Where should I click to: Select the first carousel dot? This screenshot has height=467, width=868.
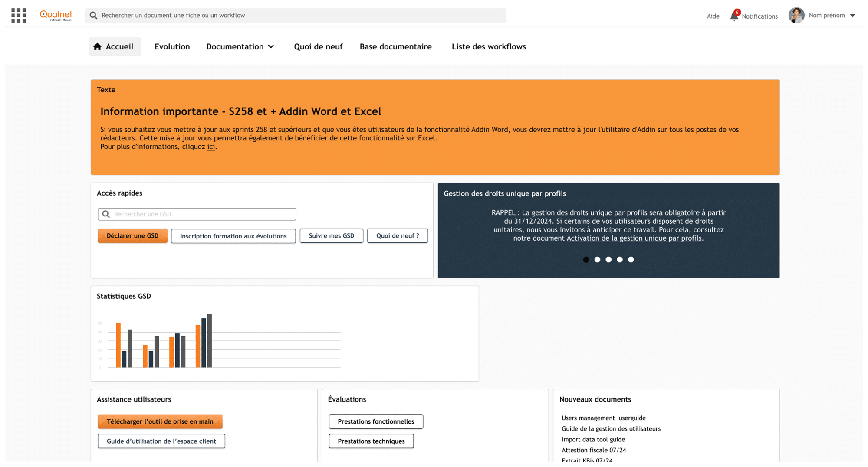(x=586, y=259)
